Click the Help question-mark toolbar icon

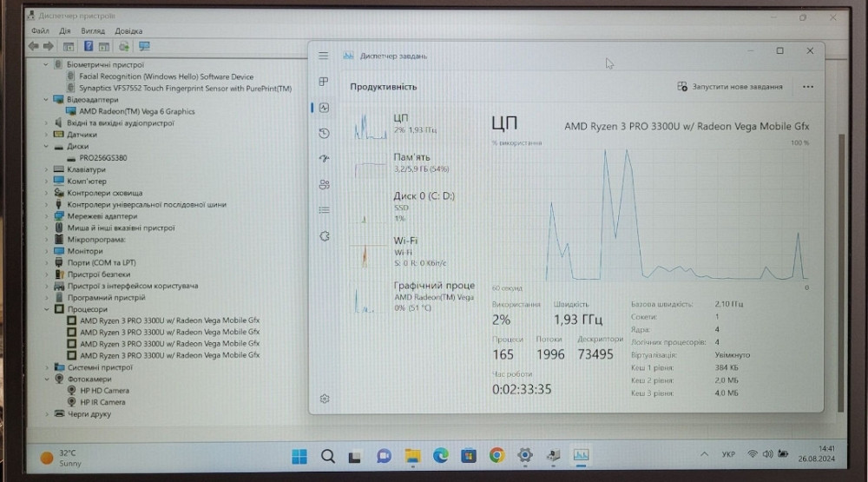click(88, 47)
